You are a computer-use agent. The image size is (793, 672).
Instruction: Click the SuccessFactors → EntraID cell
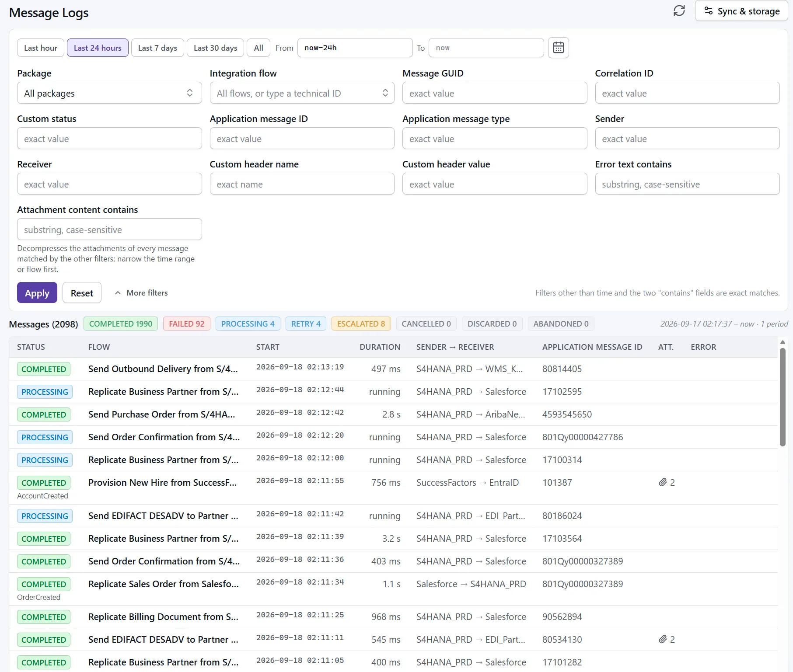(x=468, y=483)
